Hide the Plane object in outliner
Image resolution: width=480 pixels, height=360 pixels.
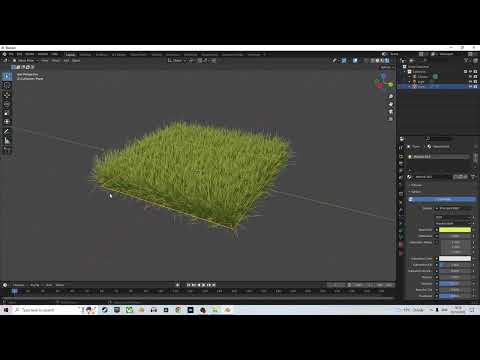(x=471, y=86)
